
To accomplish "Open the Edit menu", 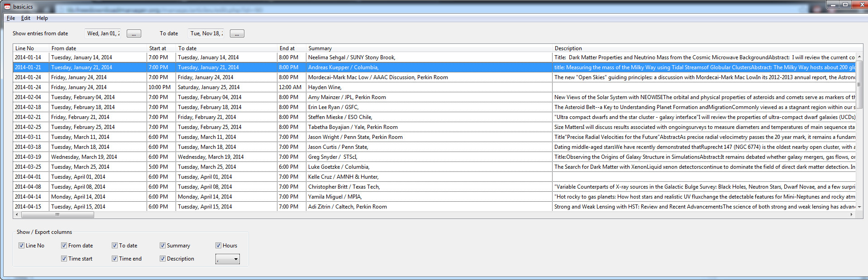I will (x=26, y=18).
